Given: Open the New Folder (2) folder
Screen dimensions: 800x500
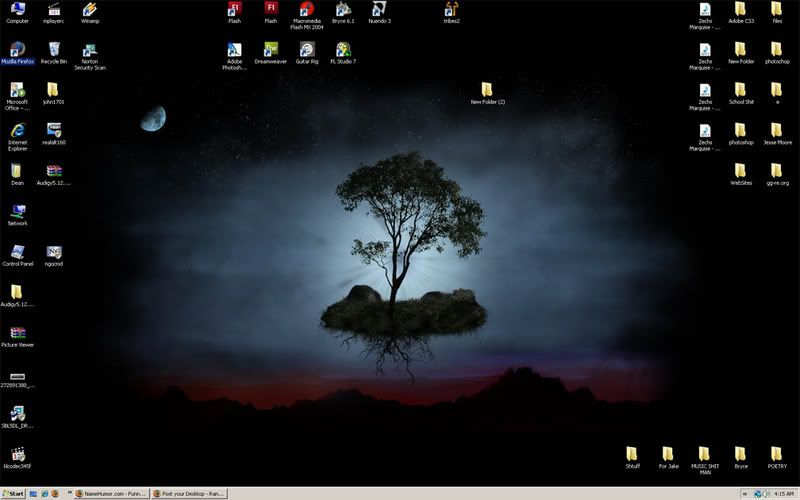Looking at the screenshot, I should [x=487, y=93].
